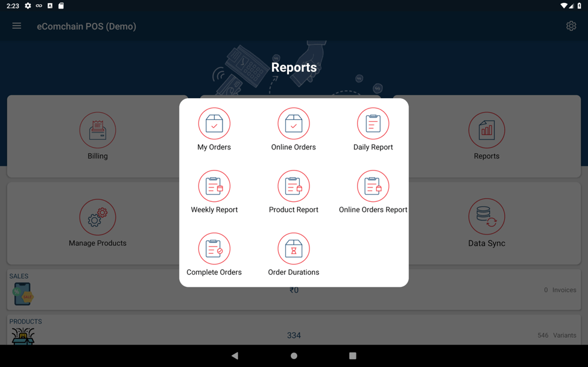Select the Product Report label
Viewport: 588px width, 367px height.
click(294, 210)
